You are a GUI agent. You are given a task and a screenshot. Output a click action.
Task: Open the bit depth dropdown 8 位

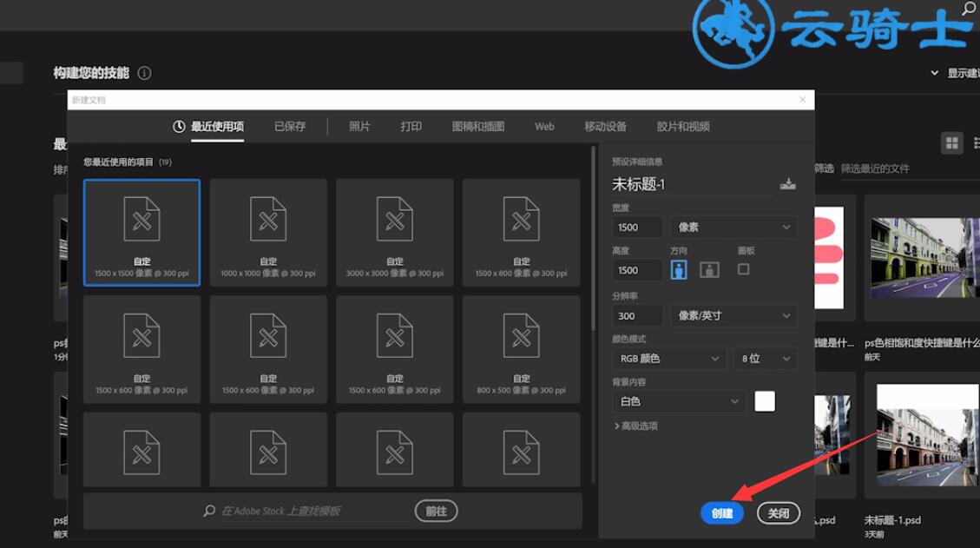click(x=766, y=359)
